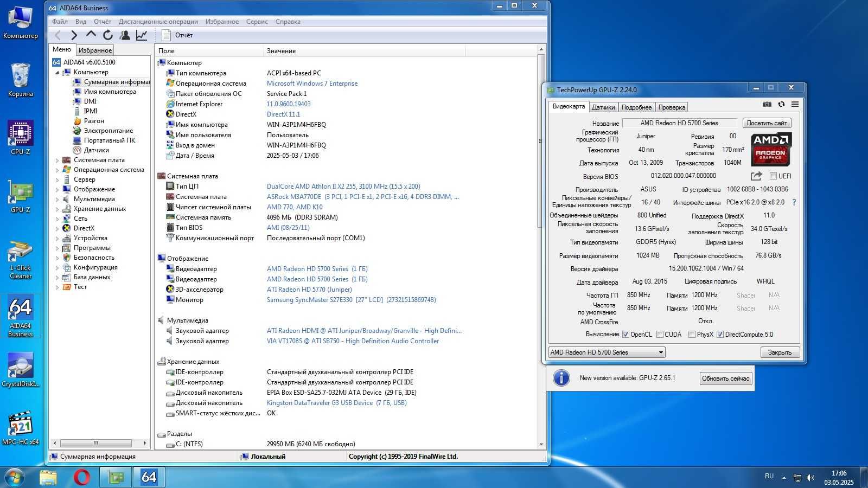Toggle the PhysX checkbox
The image size is (868, 488).
pos(692,335)
